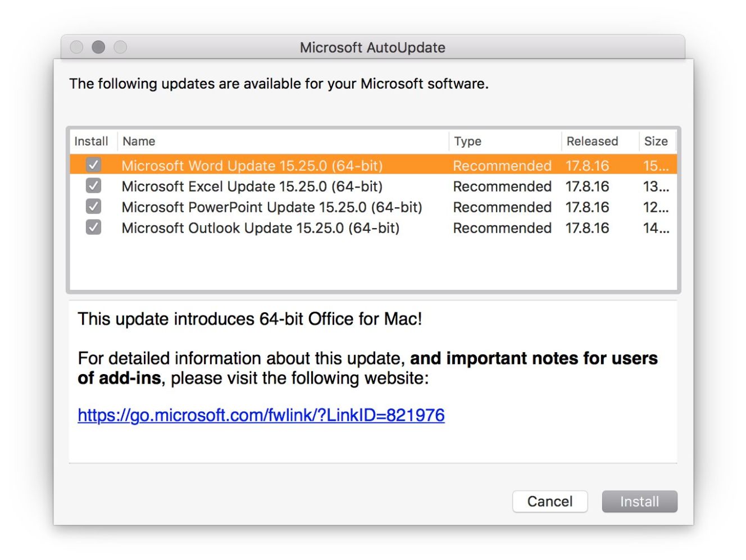The width and height of the screenshot is (746, 560).
Task: Click the 17.8.16 date in PowerPoint row
Action: tap(587, 207)
